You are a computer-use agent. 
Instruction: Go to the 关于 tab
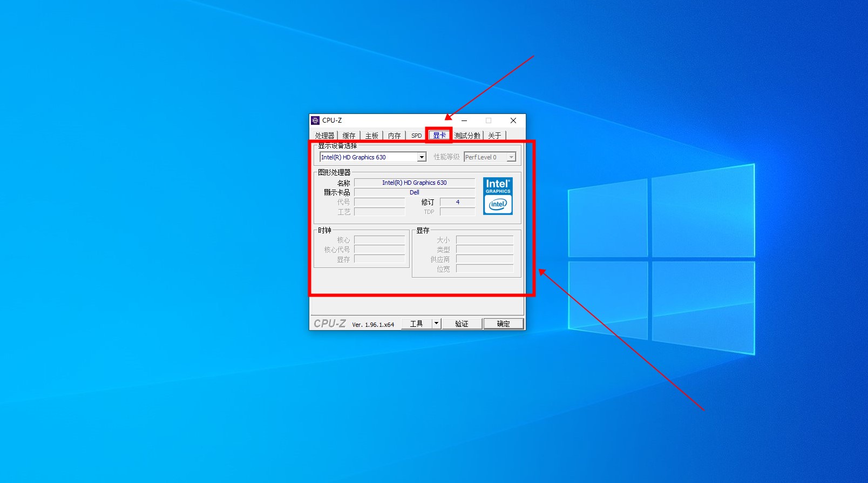(x=494, y=136)
